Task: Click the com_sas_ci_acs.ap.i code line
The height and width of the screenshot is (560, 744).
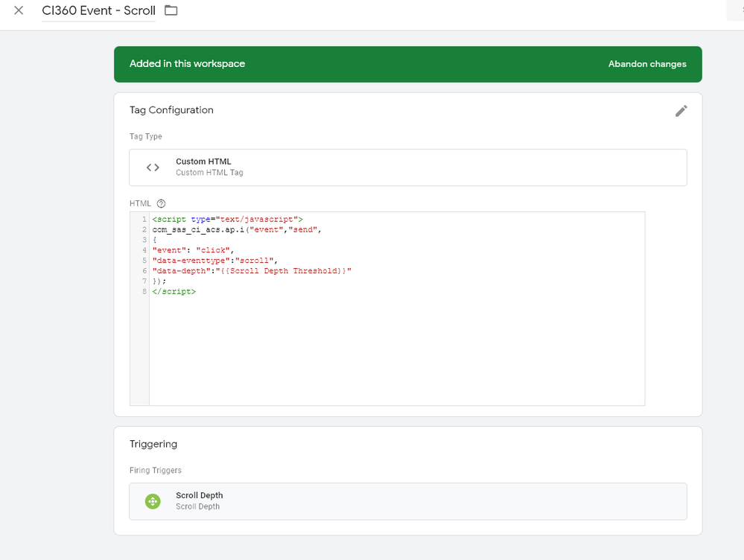Action: tap(236, 229)
